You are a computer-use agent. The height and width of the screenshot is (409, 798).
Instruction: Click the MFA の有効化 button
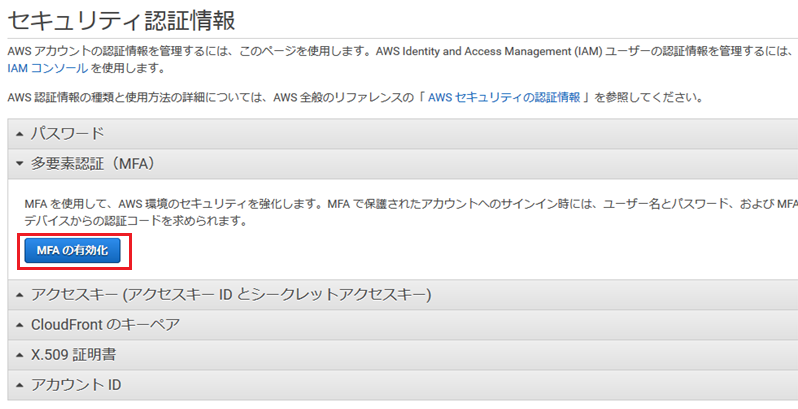(72, 251)
